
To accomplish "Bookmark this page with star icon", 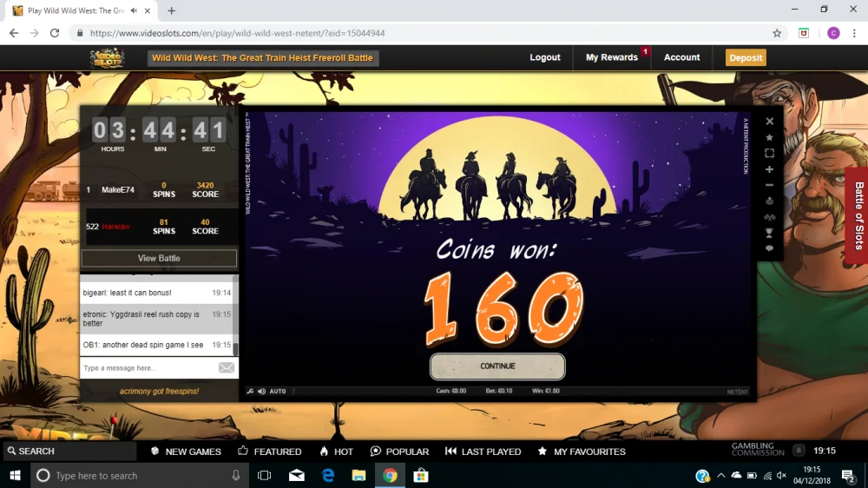I will (777, 33).
